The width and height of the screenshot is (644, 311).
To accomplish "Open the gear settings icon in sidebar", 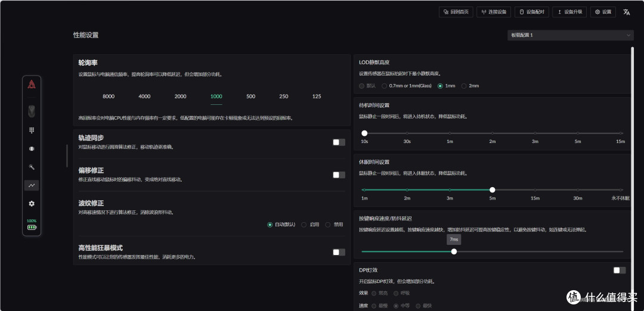I will (32, 204).
